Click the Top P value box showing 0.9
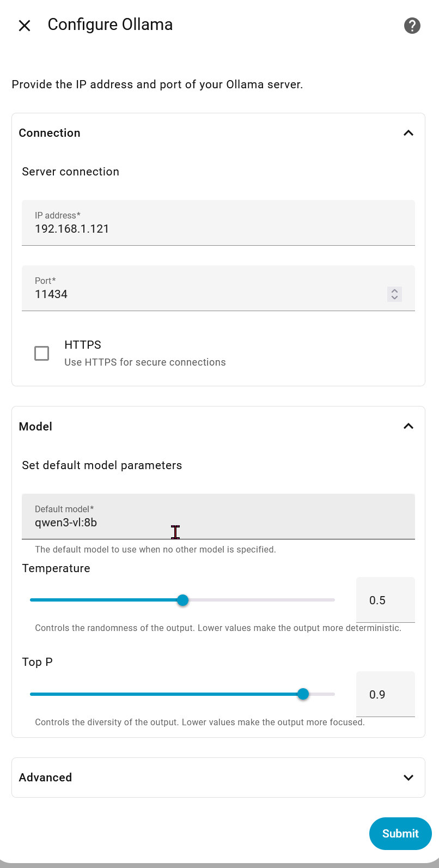 385,694
